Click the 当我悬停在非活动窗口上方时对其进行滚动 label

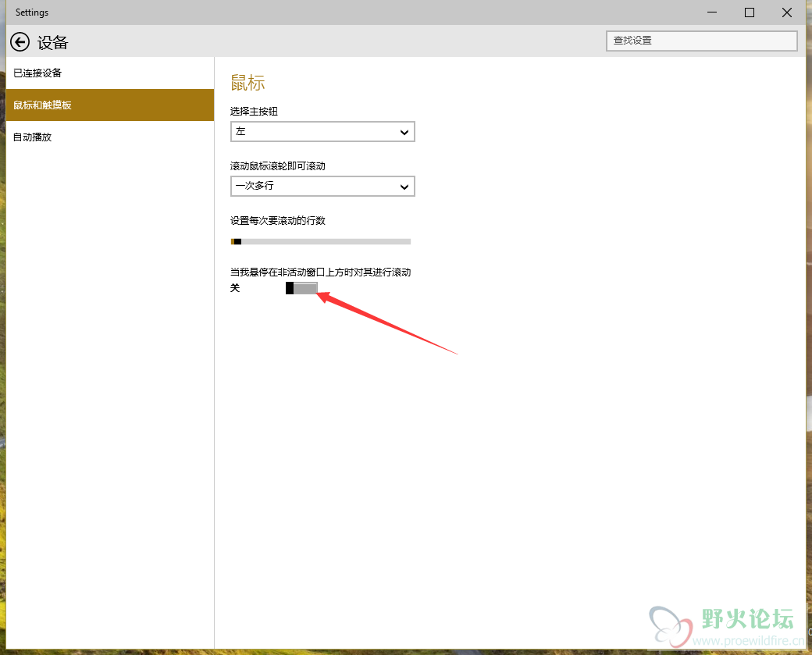click(x=321, y=272)
